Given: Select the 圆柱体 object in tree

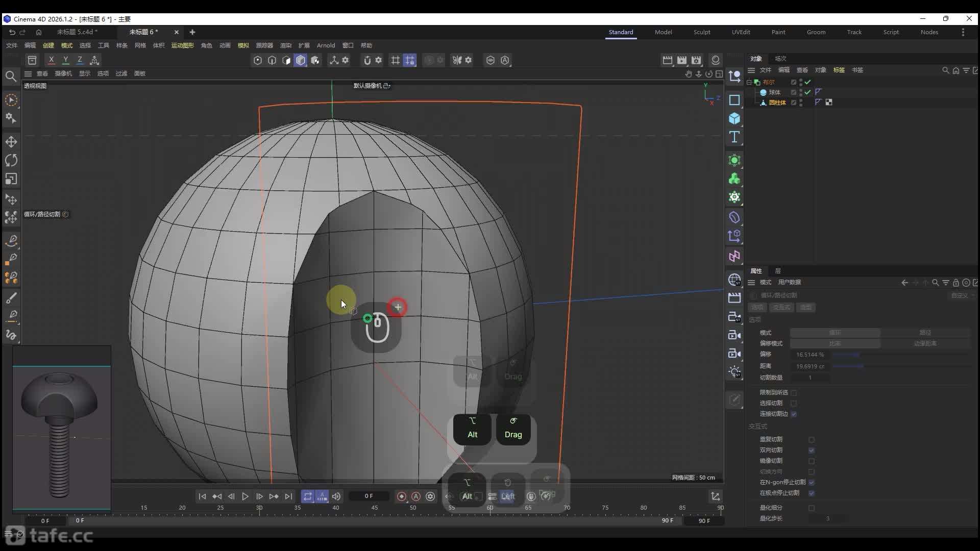Looking at the screenshot, I should 777,103.
